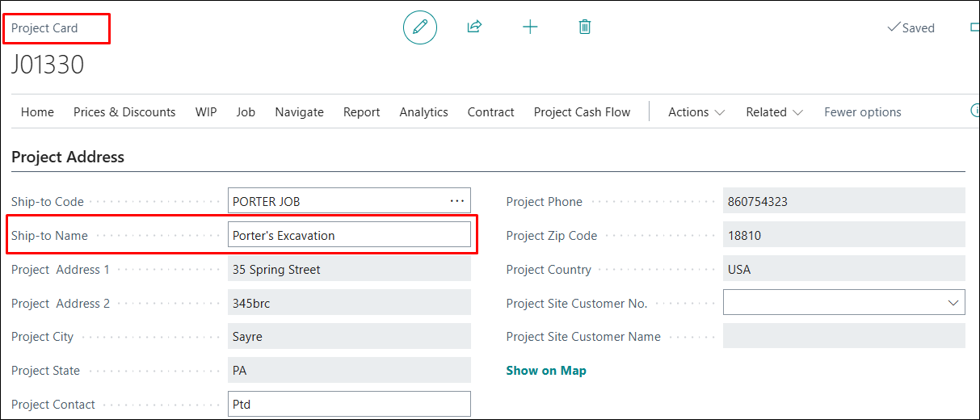The height and width of the screenshot is (420, 980).
Task: Open Project Cash Flow menu
Action: click(582, 112)
